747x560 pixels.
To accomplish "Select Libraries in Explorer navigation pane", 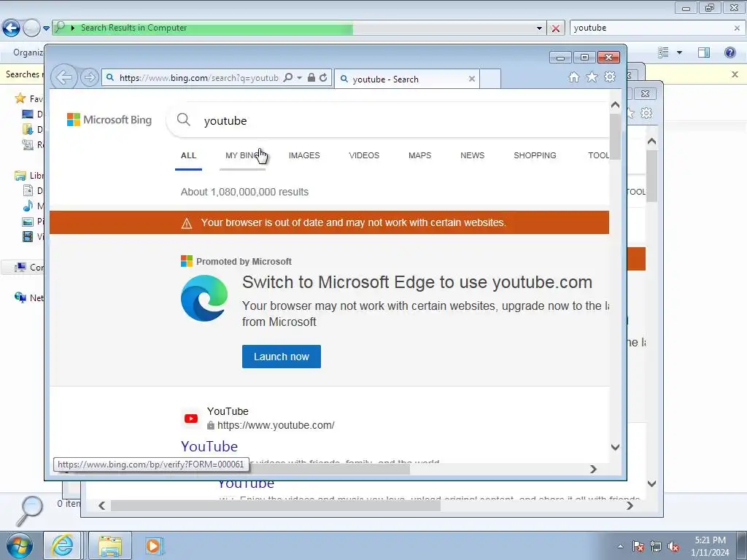I will [28, 176].
